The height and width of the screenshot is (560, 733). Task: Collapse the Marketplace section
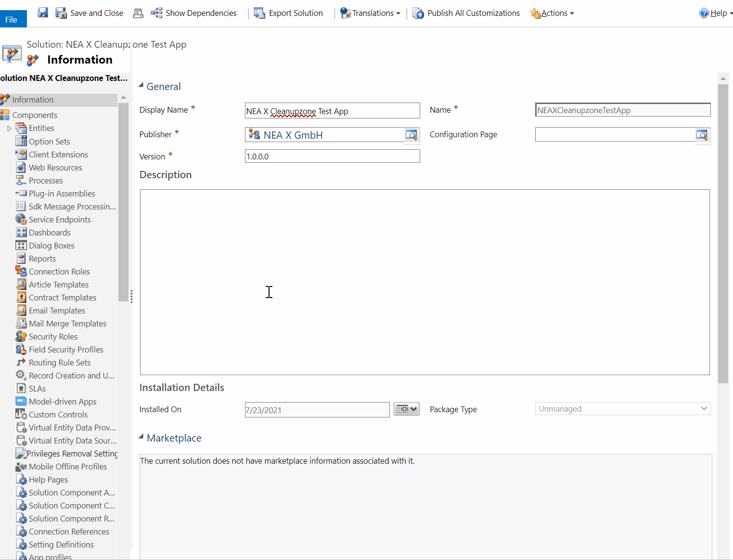click(141, 437)
